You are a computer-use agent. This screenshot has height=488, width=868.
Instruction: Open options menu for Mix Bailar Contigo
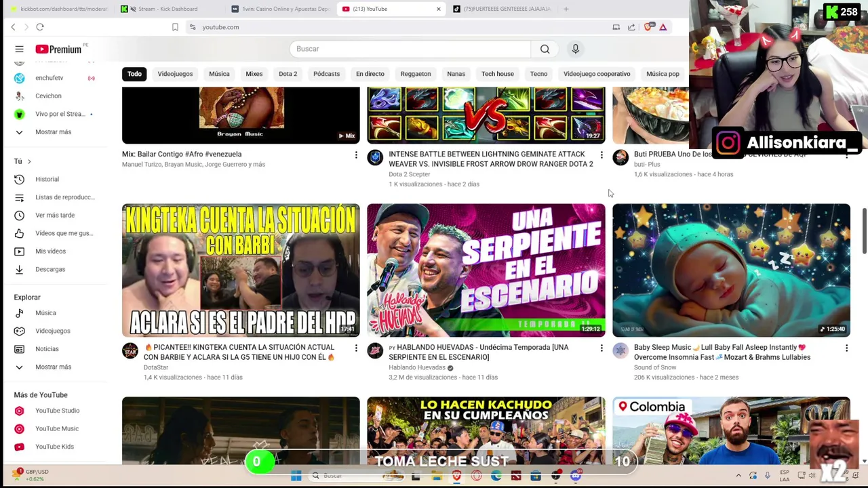356,155
